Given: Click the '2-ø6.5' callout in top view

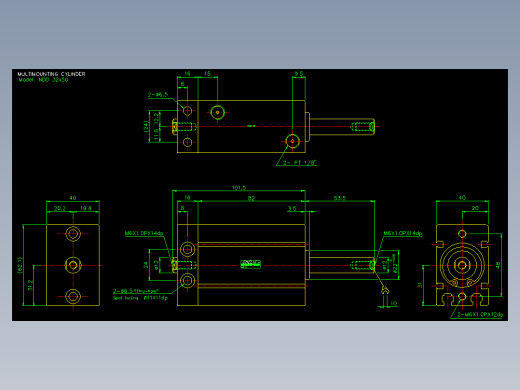Looking at the screenshot, I should point(158,95).
